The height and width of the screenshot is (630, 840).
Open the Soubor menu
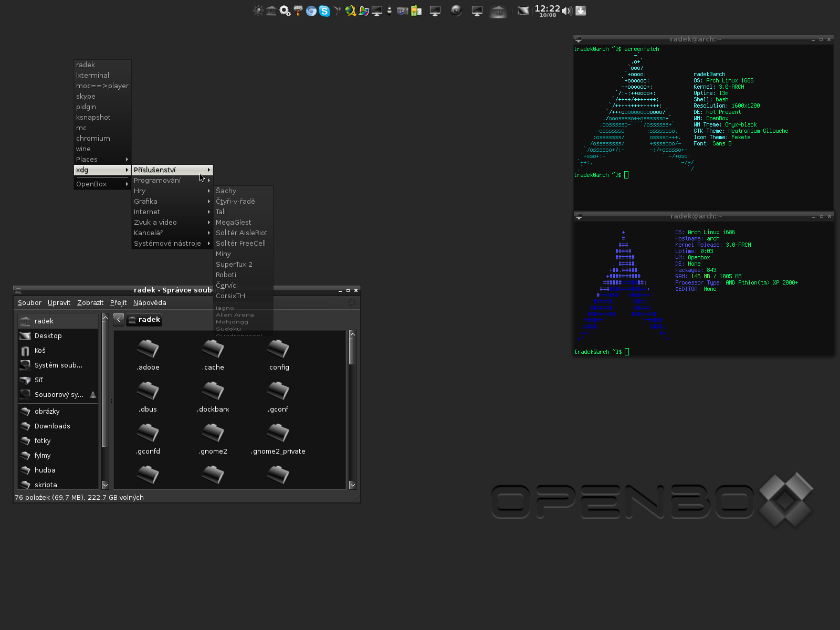point(29,303)
